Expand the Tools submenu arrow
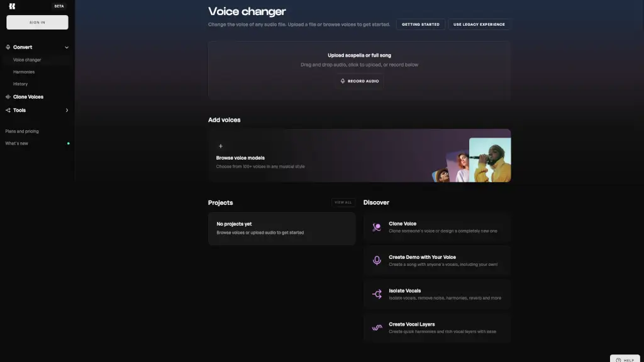Image resolution: width=644 pixels, height=362 pixels. (67, 110)
